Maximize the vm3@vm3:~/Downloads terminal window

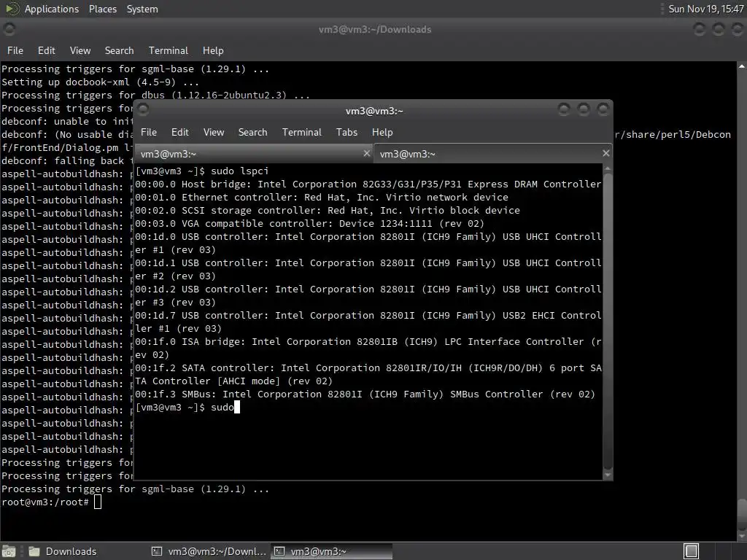point(719,29)
